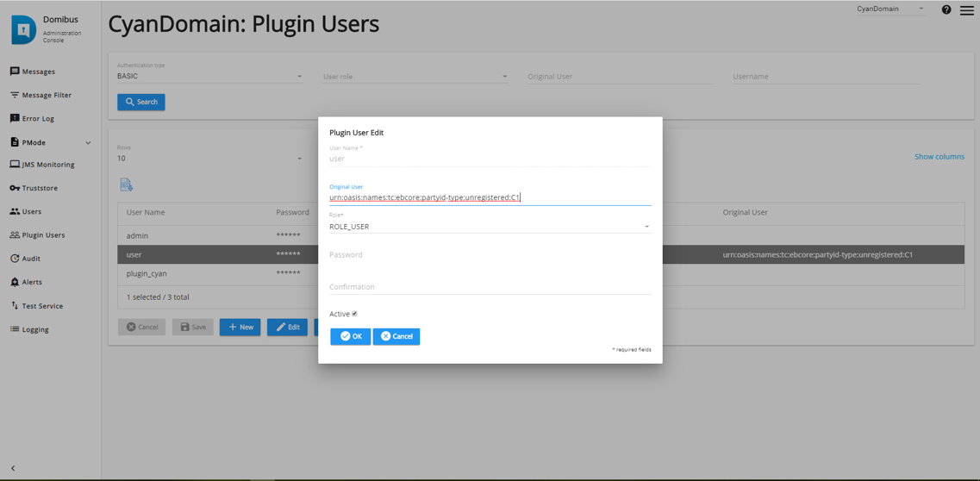Open the hamburger menu icon
The height and width of the screenshot is (481, 980).
click(967, 10)
